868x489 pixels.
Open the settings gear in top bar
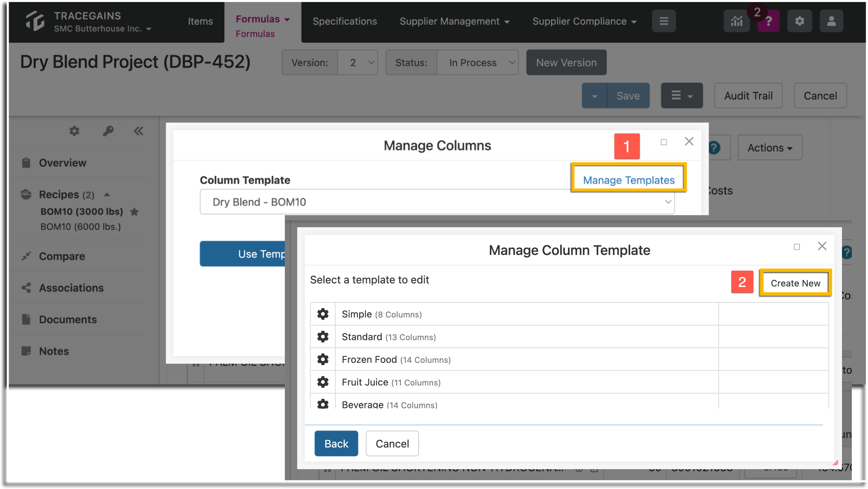(799, 21)
